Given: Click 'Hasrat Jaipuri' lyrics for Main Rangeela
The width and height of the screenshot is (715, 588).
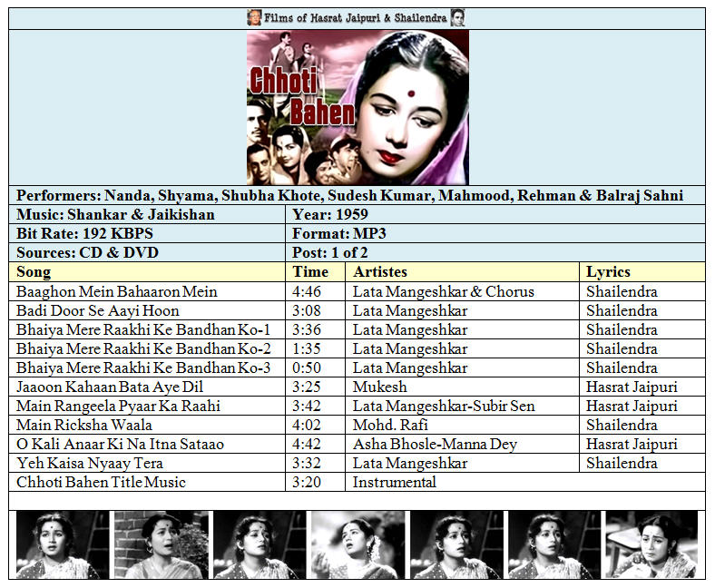Looking at the screenshot, I should [x=632, y=406].
